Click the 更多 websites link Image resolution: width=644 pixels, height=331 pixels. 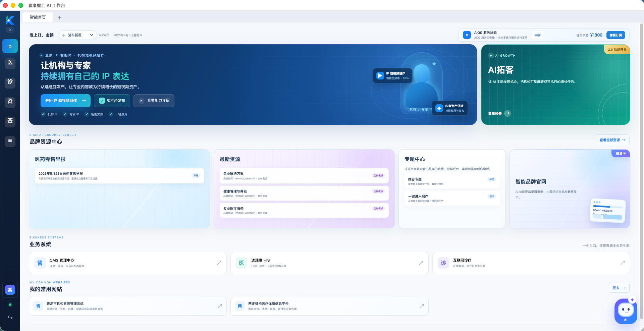[619, 288]
